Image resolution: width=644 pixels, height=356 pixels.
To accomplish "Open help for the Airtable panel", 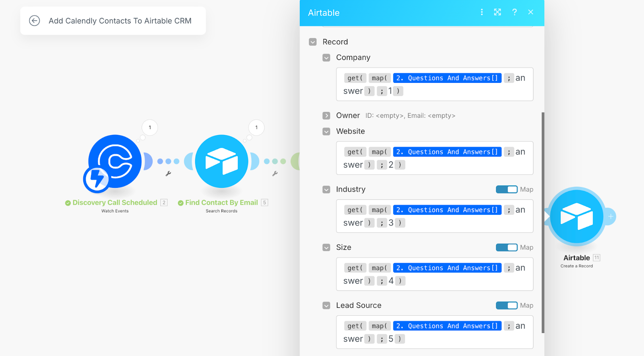I will [x=514, y=12].
